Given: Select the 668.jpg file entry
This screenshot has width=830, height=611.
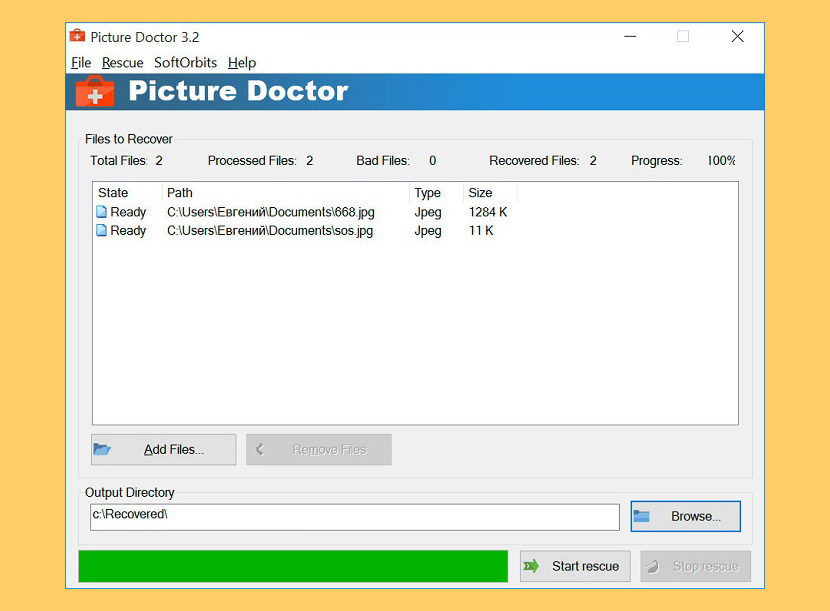Looking at the screenshot, I should point(250,211).
